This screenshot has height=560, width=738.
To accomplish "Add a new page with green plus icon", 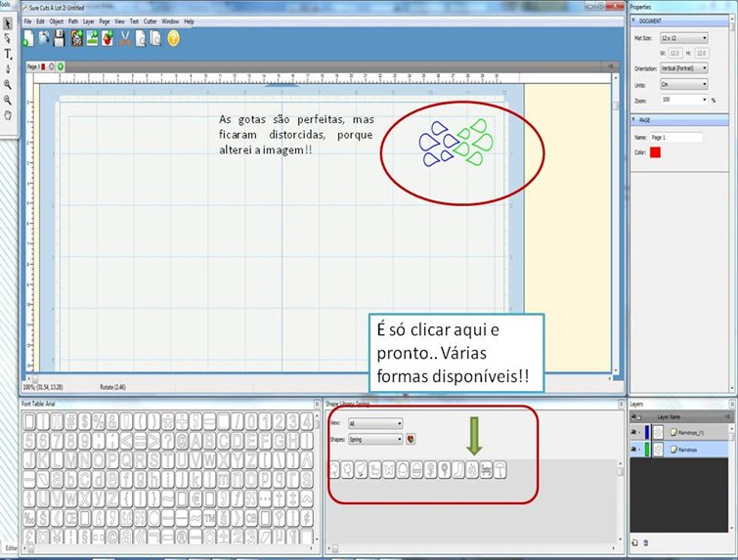I will [61, 66].
